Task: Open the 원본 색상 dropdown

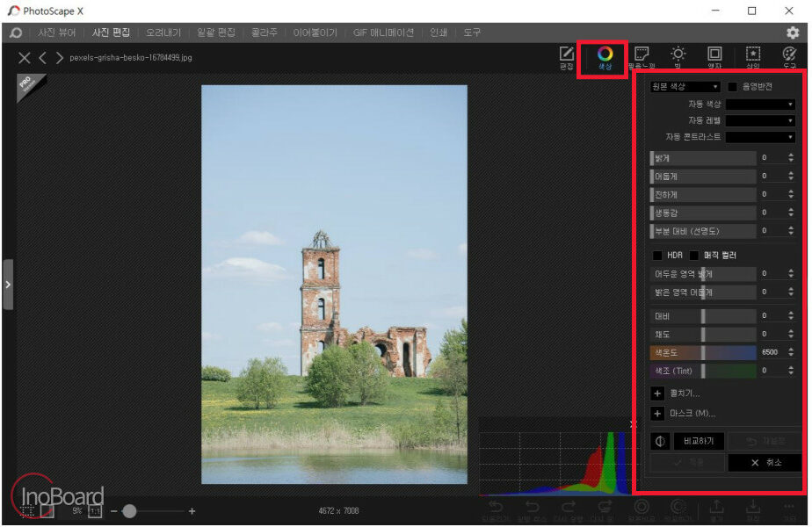Action: tap(685, 87)
